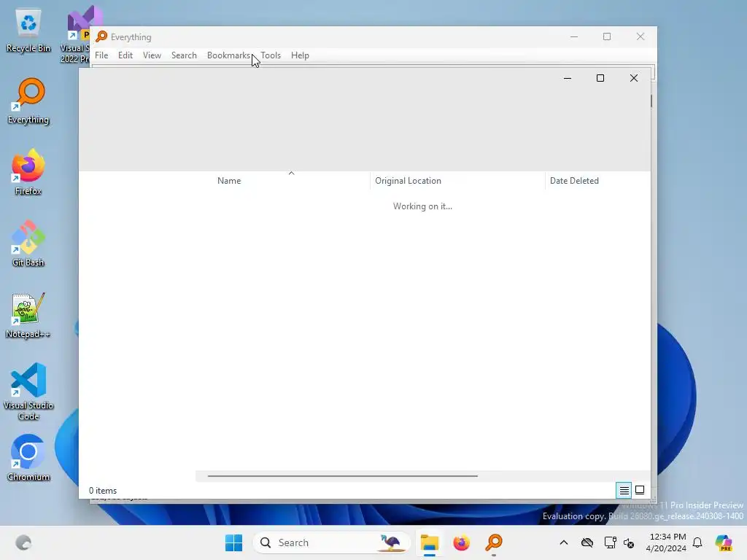Open the Edit menu in Everything

coord(125,55)
